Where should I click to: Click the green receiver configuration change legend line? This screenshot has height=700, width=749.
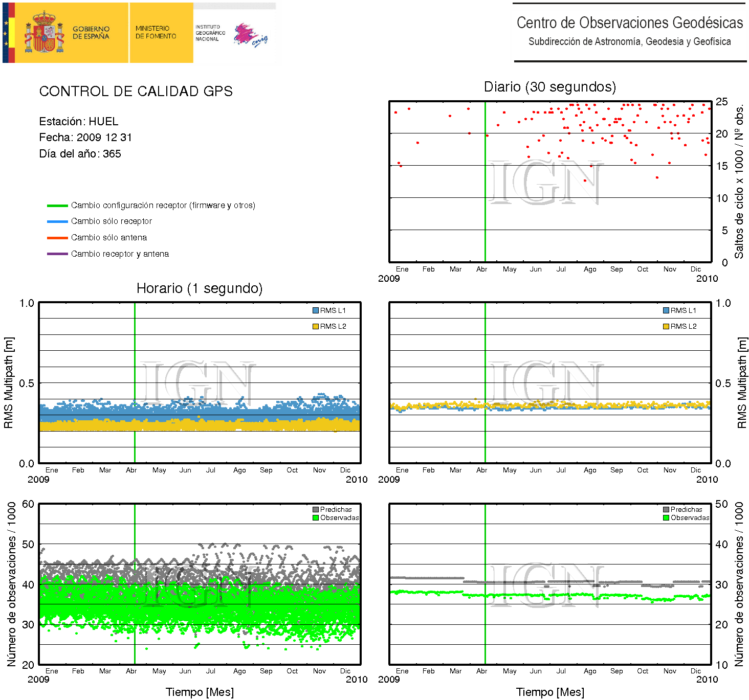coord(57,206)
